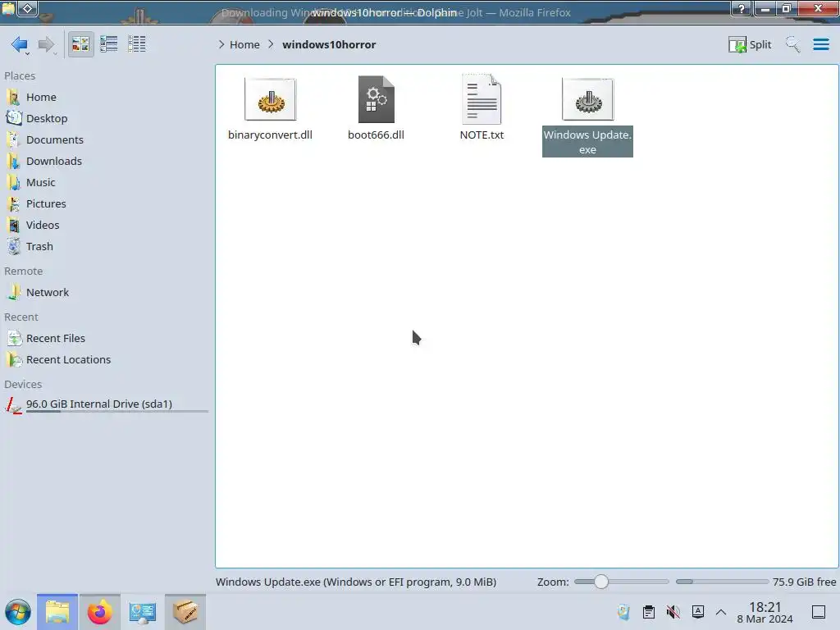Open Documents in Places panel
Viewport: 840px width, 630px height.
click(x=106, y=139)
